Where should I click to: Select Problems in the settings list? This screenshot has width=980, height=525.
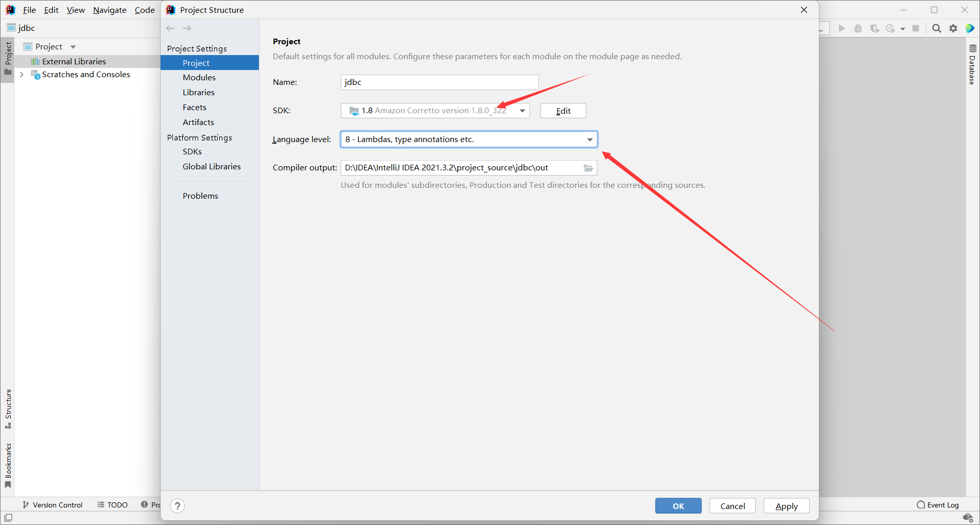click(x=200, y=196)
